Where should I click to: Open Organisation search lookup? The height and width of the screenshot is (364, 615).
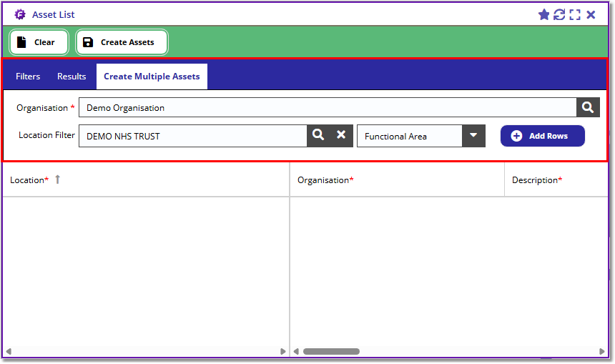click(x=588, y=107)
